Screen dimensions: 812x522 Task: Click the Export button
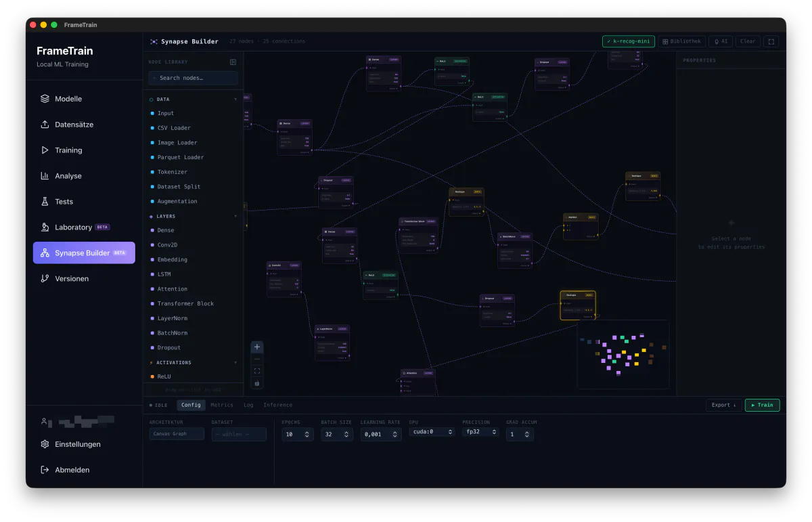click(723, 405)
